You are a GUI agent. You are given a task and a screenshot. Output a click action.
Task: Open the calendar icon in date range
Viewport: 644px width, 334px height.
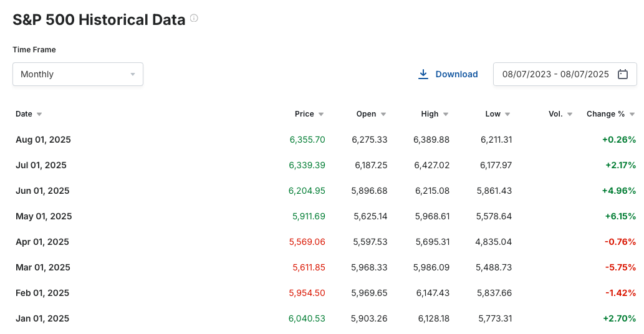point(623,74)
